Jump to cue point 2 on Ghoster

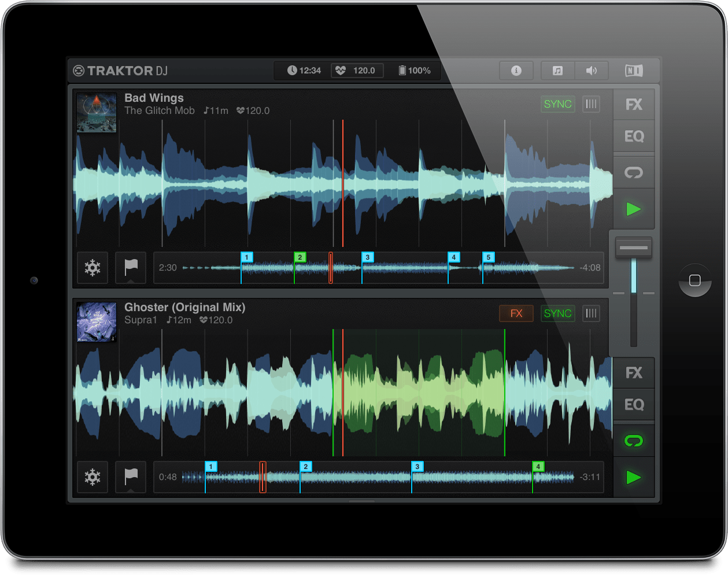coord(306,467)
